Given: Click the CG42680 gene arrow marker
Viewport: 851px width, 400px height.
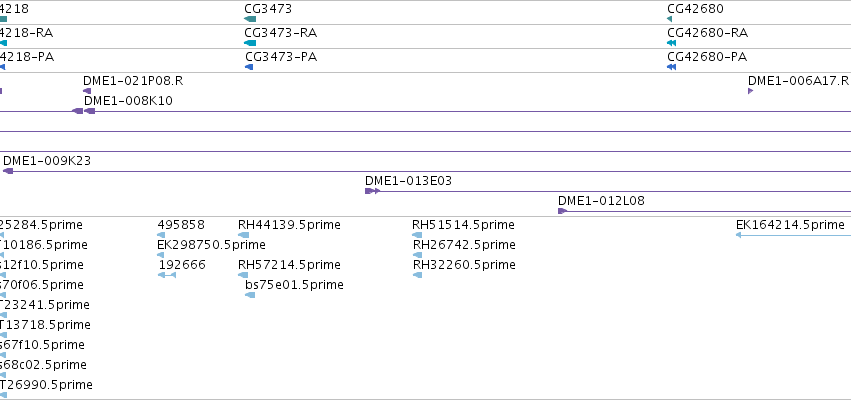Looking at the screenshot, I should point(670,19).
